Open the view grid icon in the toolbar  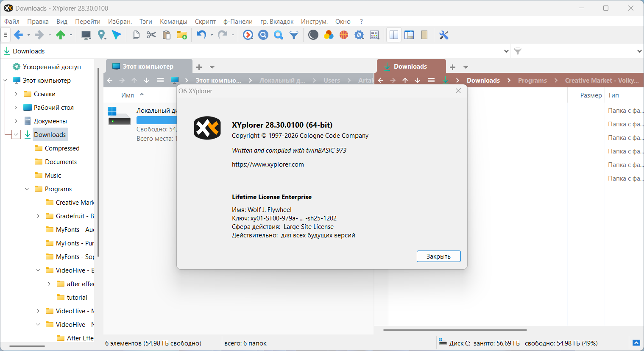pyautogui.click(x=375, y=35)
